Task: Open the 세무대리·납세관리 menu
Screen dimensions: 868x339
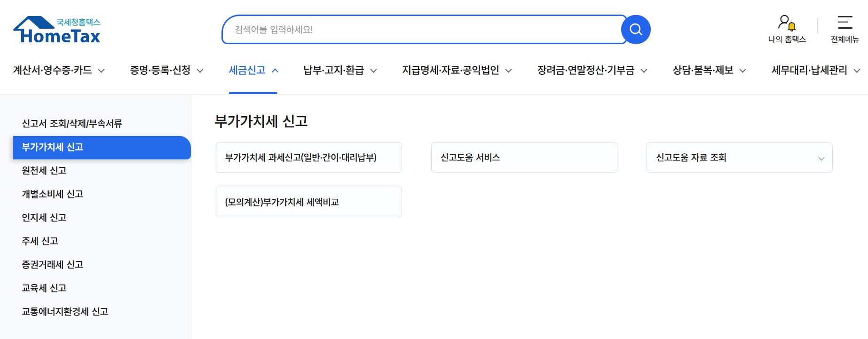Action: (809, 71)
